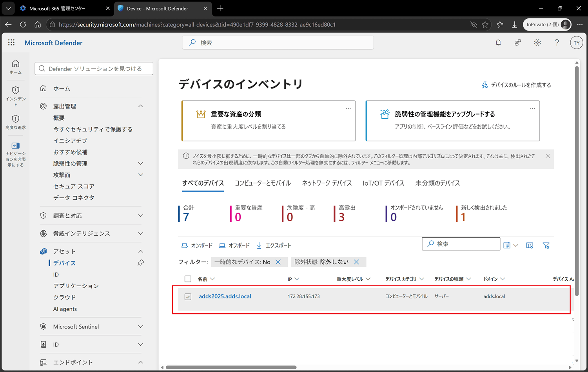Open データ コネクタ nav item
Viewport: 588px width, 372px height.
74,198
